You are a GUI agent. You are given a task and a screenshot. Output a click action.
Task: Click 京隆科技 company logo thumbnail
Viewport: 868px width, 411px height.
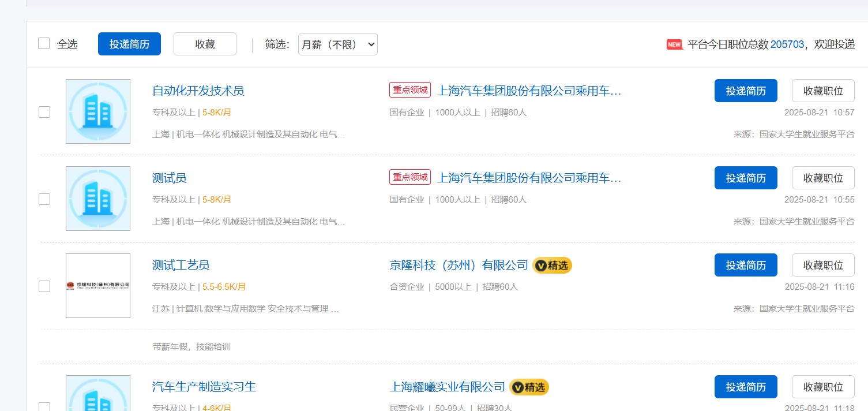pyautogui.click(x=98, y=285)
